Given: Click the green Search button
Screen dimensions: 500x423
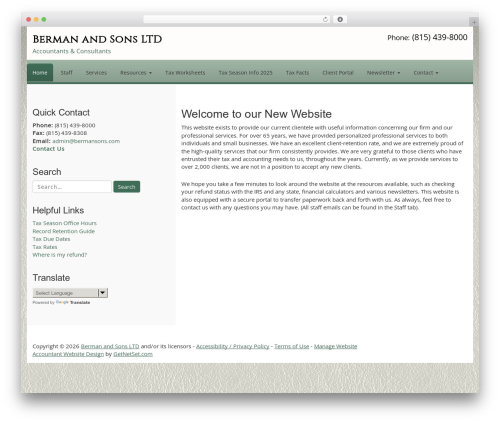Looking at the screenshot, I should (127, 187).
